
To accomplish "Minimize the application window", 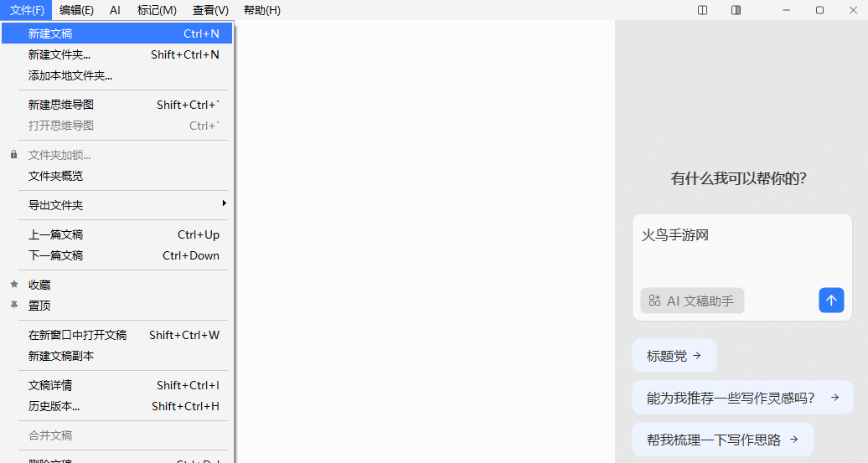I will [x=786, y=10].
